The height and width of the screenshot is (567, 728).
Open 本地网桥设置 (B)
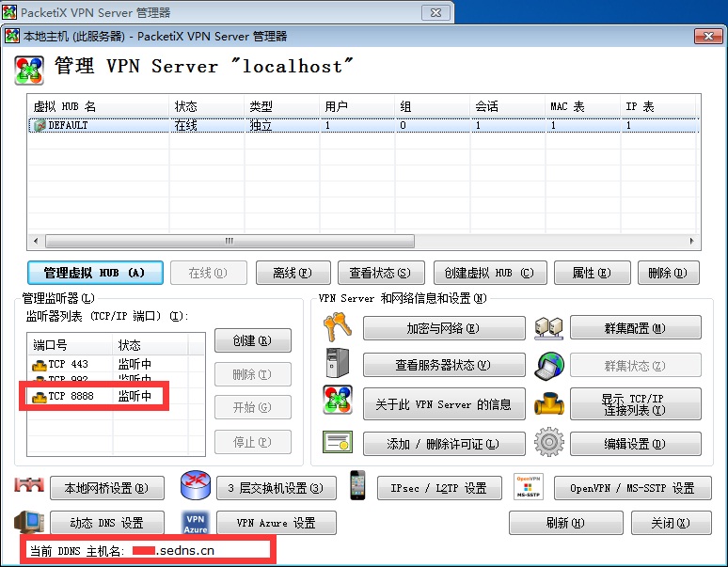point(107,488)
